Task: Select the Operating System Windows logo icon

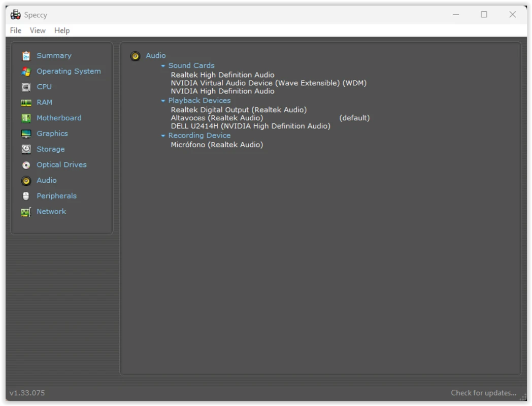Action: 26,72
